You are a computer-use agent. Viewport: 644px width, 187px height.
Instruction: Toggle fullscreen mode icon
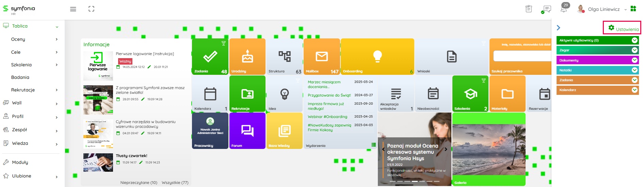(91, 9)
